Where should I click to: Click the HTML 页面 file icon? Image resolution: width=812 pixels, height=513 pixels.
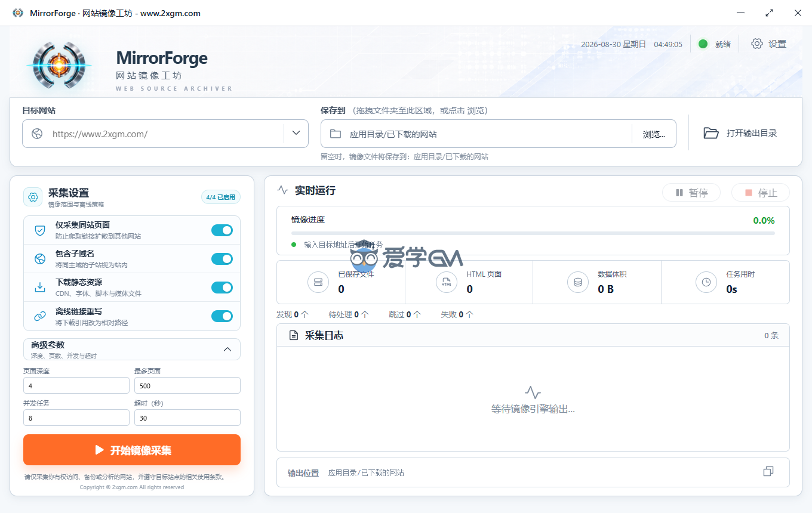[447, 282]
